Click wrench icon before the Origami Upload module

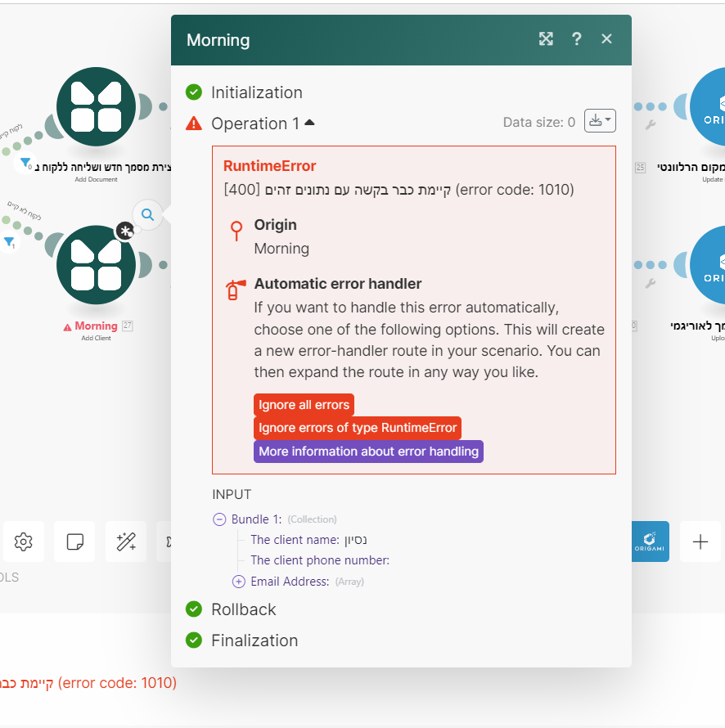pos(651,283)
